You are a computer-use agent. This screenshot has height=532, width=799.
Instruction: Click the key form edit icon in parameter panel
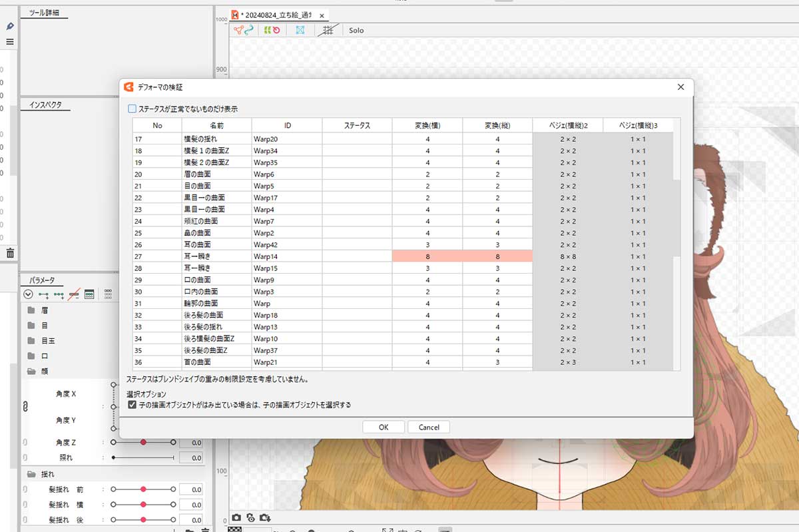89,294
